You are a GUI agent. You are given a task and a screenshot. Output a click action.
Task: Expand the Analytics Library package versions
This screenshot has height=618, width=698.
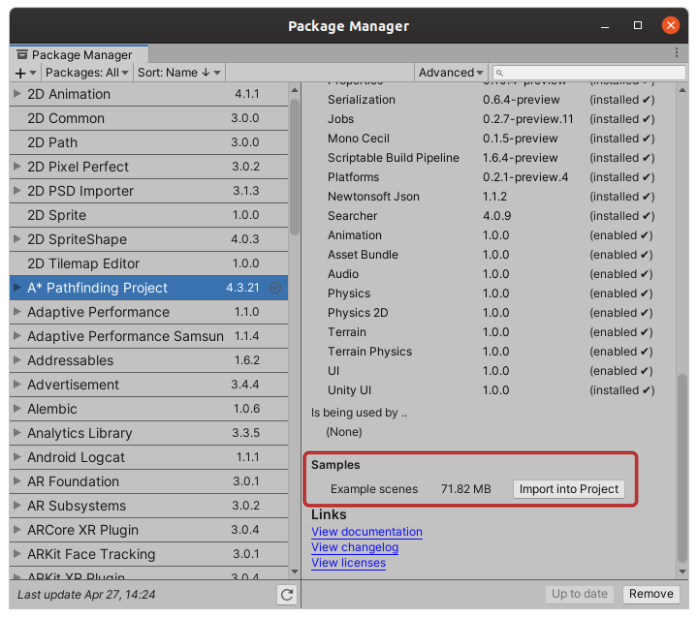click(x=17, y=433)
